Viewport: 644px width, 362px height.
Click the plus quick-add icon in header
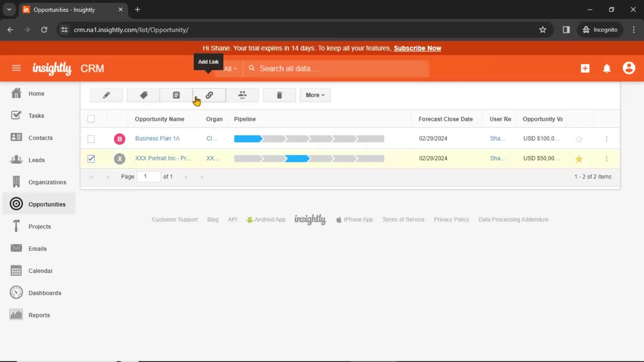click(x=585, y=68)
